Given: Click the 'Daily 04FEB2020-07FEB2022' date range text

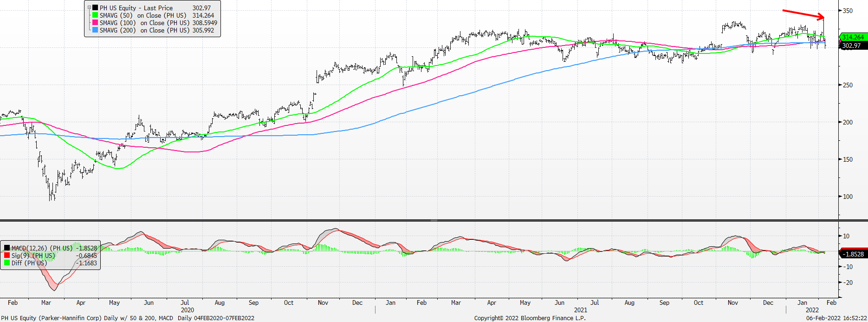Looking at the screenshot, I should (216, 318).
